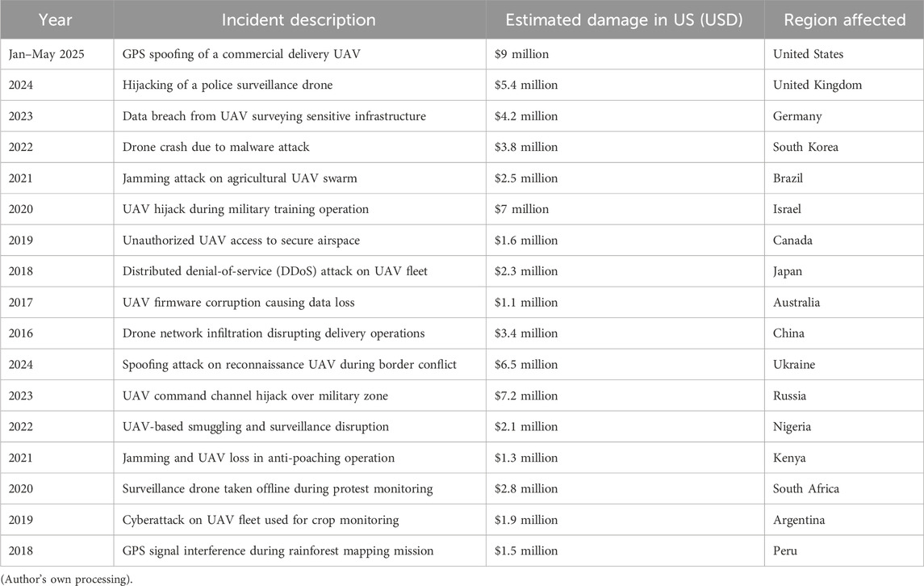Click the Russia region cell
924x586 pixels.
(790, 396)
